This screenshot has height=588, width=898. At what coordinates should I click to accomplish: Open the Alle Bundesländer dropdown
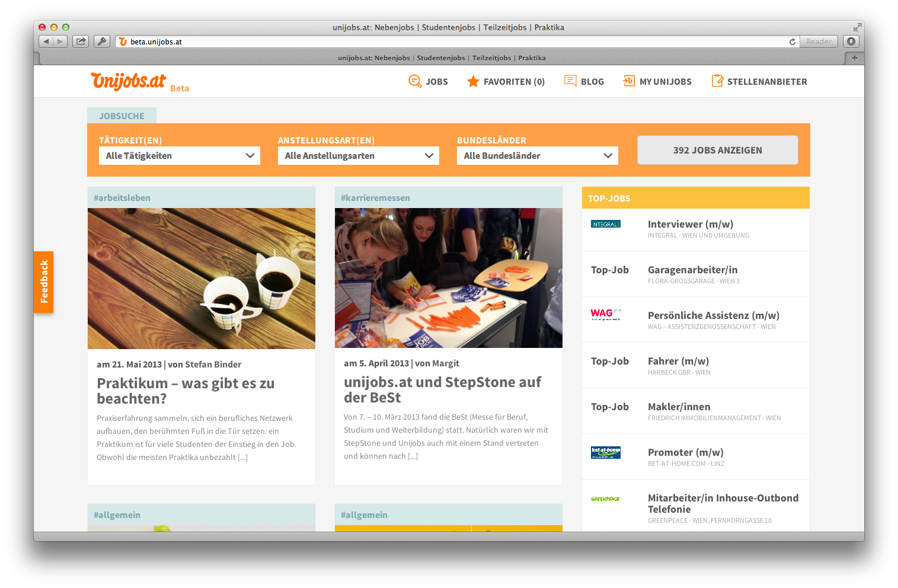coord(538,156)
